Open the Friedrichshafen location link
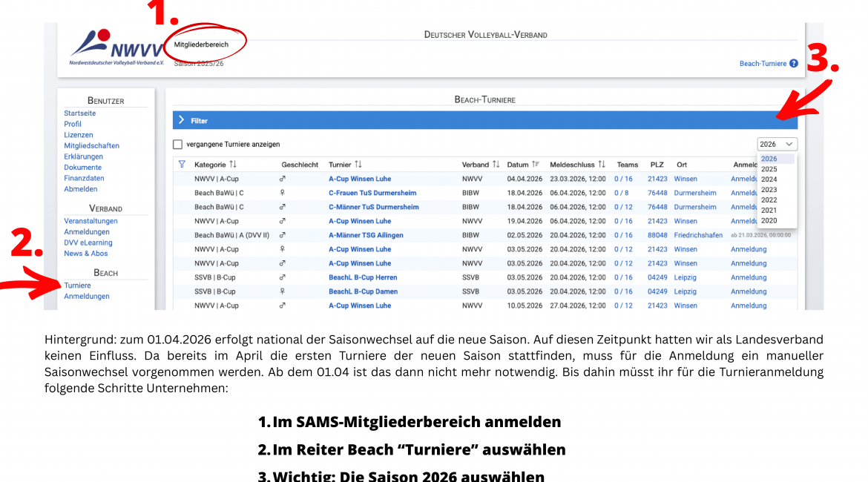This screenshot has width=868, height=482. point(698,235)
